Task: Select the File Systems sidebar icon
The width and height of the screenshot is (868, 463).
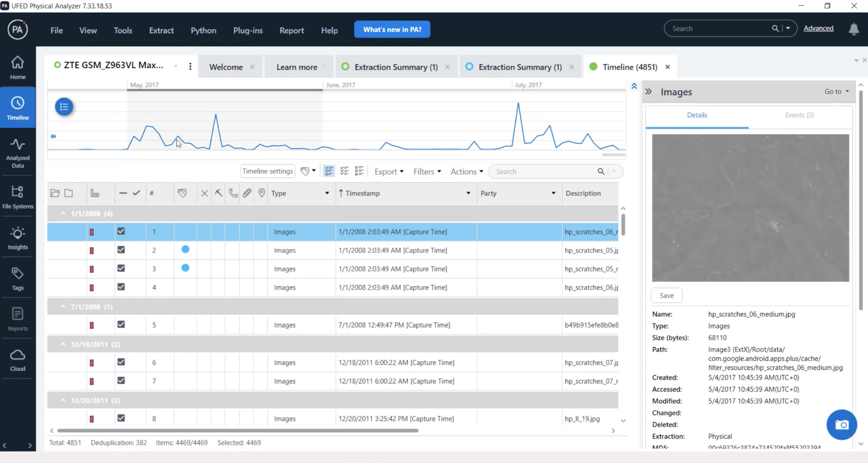Action: click(17, 196)
